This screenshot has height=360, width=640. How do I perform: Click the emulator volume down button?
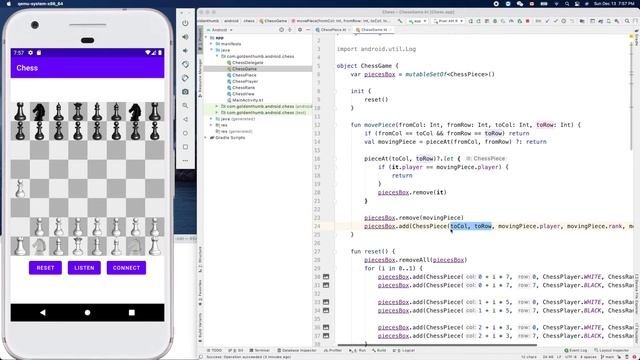tap(185, 51)
